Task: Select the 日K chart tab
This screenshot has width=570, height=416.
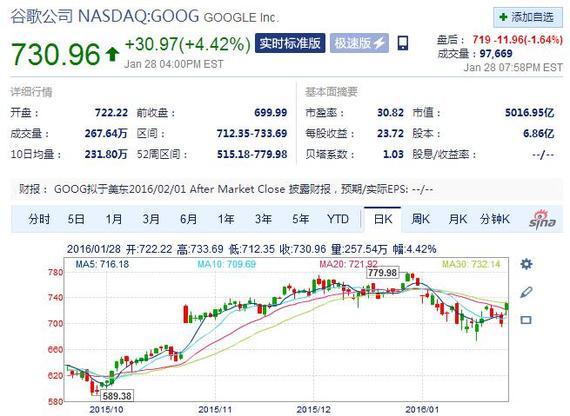Action: (x=383, y=219)
